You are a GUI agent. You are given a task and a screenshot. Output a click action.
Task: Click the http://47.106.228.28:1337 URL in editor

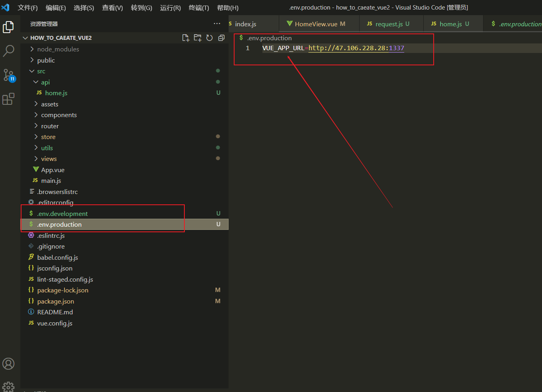[356, 48]
